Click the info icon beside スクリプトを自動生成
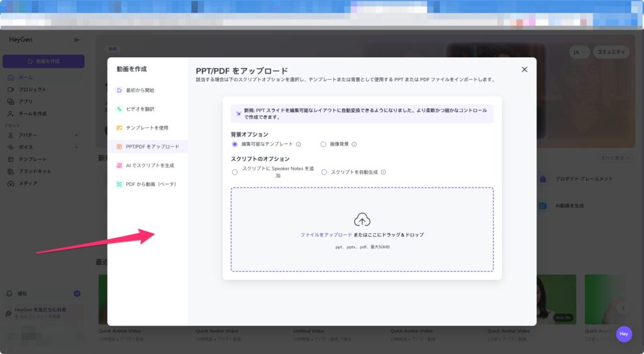644x354 pixels. coord(383,172)
